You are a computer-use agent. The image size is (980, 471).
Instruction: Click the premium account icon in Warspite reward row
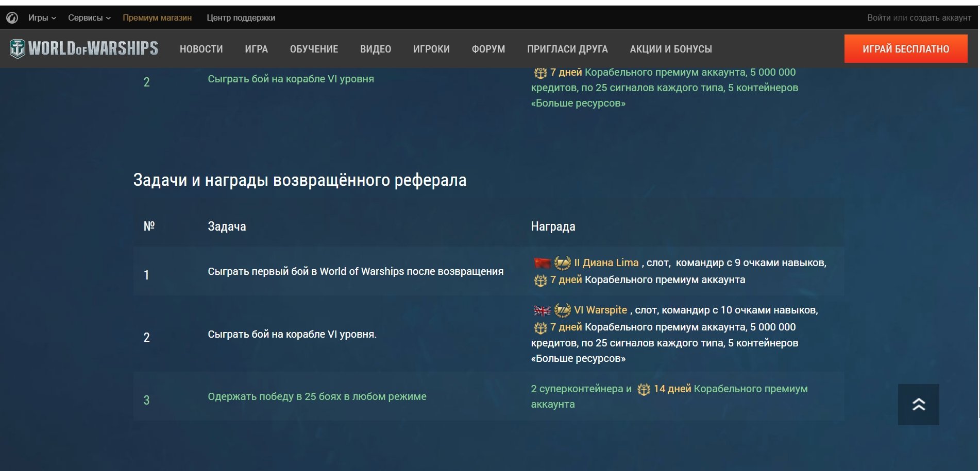[x=540, y=327]
